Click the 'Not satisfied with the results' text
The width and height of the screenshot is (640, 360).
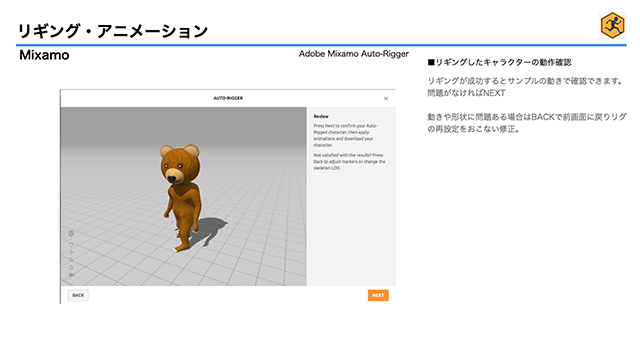pyautogui.click(x=349, y=162)
